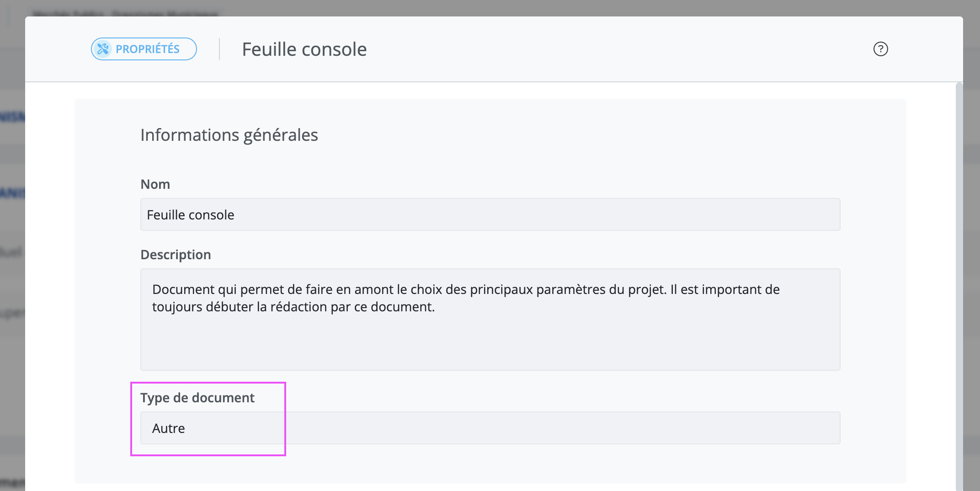The width and height of the screenshot is (980, 491).
Task: Click the 'Type de document' label
Action: click(197, 398)
